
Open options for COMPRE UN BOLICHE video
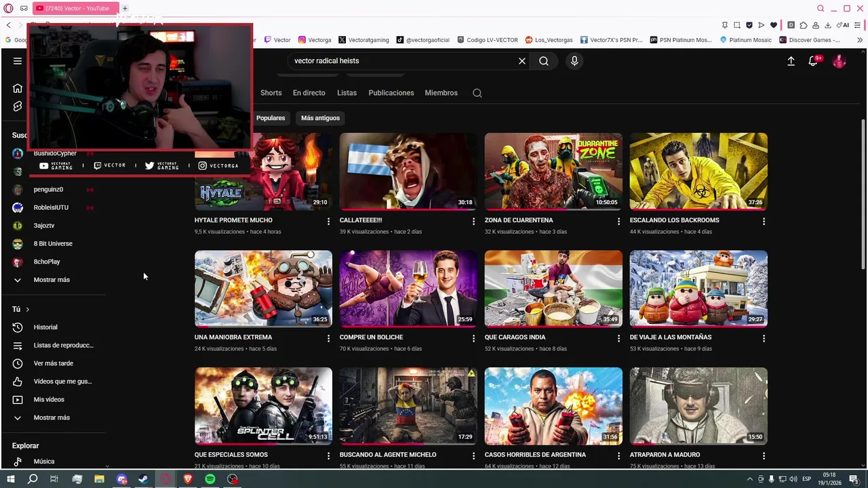[473, 338]
